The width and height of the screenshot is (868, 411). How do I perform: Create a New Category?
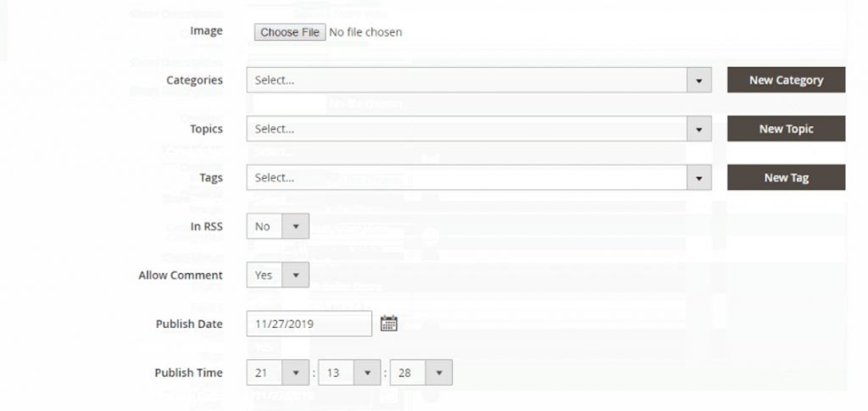tap(786, 81)
